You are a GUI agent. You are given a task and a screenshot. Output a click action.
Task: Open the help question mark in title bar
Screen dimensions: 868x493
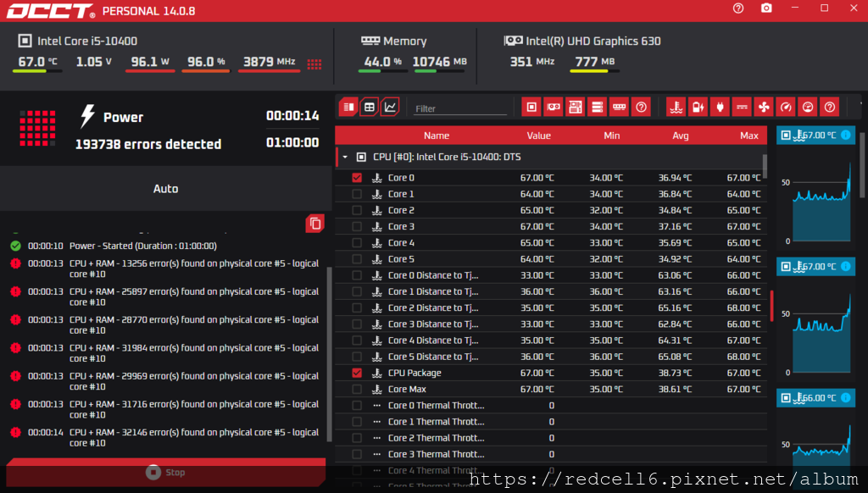click(738, 8)
